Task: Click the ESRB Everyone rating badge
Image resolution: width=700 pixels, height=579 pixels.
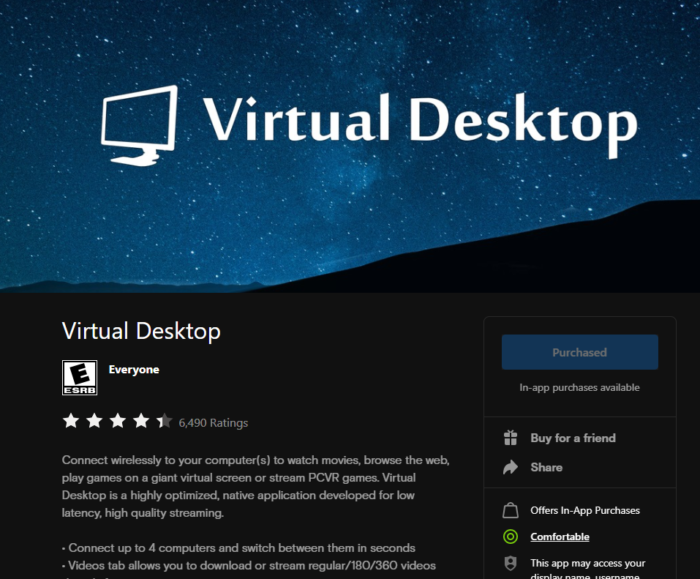Action: pyautogui.click(x=79, y=378)
